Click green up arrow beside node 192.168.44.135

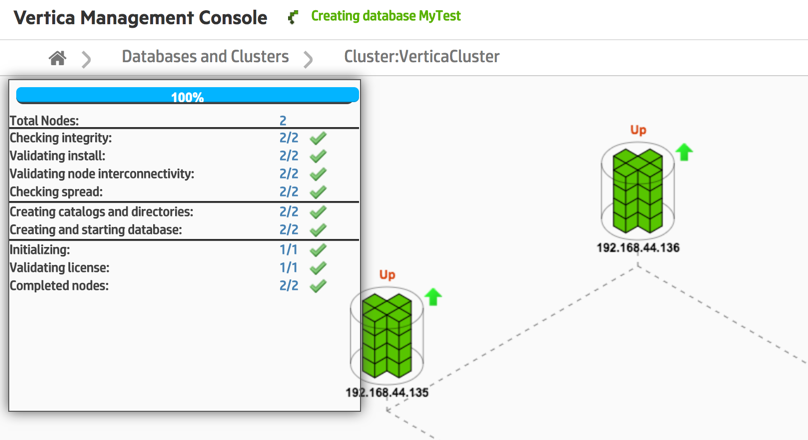click(433, 297)
